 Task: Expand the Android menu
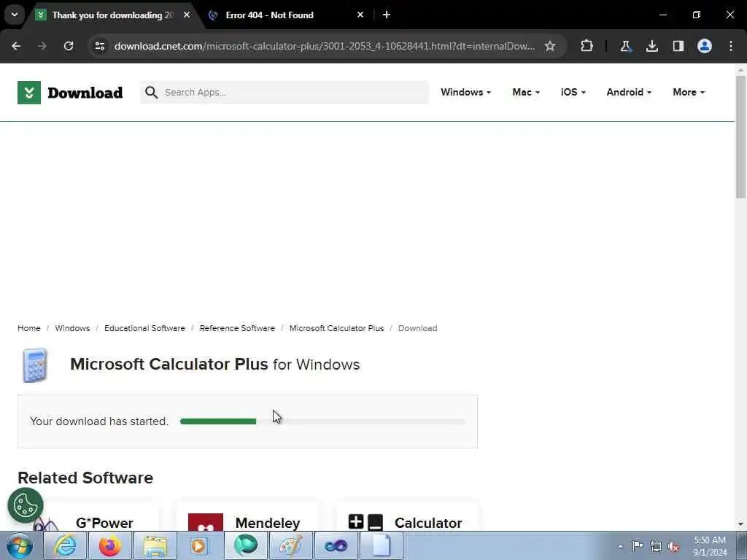(629, 93)
